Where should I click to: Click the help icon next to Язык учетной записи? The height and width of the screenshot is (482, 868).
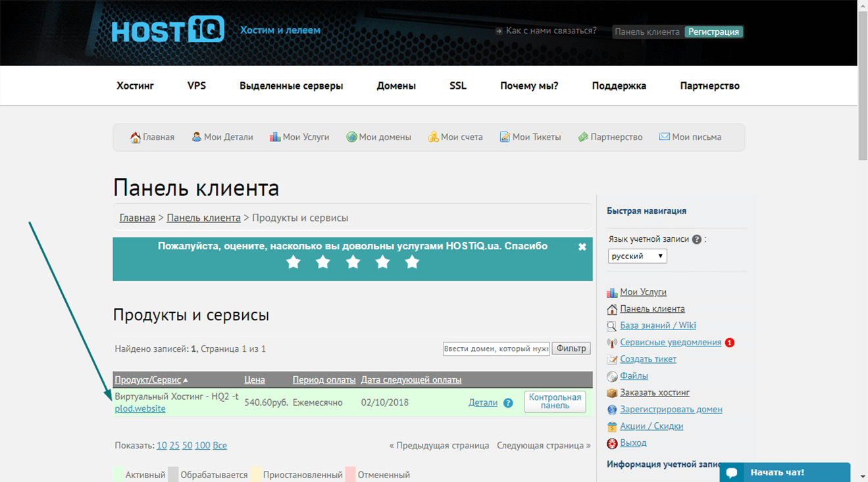697,239
